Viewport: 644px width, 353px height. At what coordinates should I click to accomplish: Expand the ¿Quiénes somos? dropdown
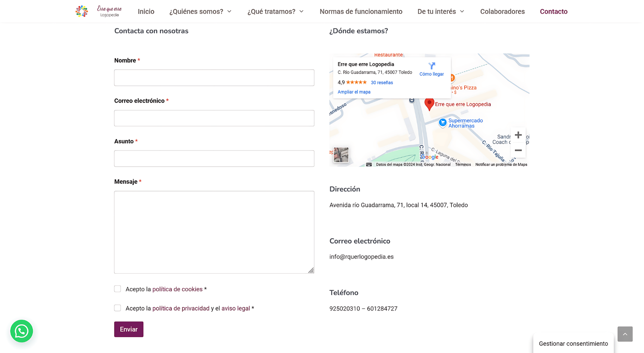coord(200,11)
